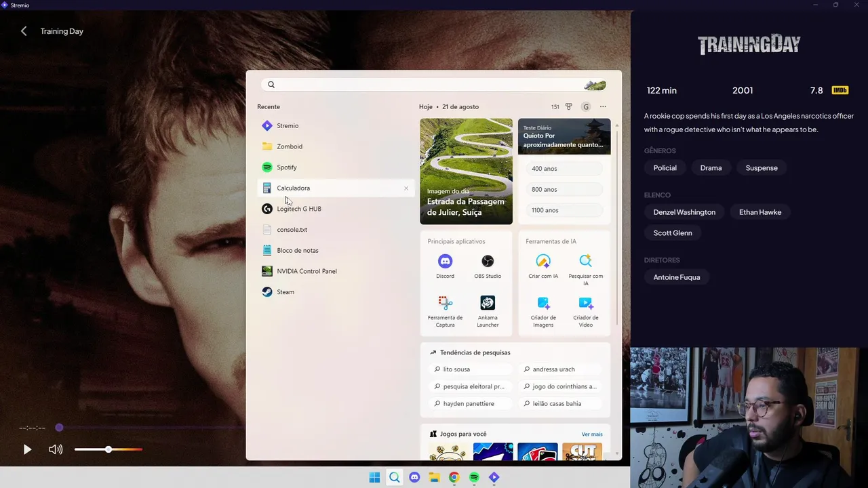868x488 pixels.
Task: Launch Steam from the recent list
Action: [x=336, y=292]
